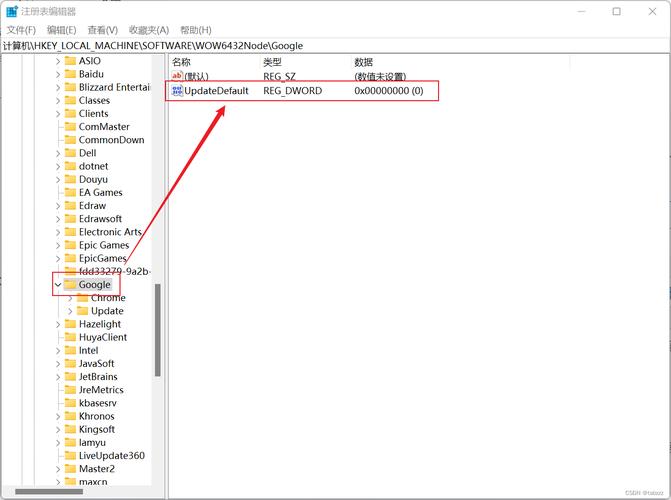Click the 数据 column header
This screenshot has height=500, width=671.
pos(364,62)
